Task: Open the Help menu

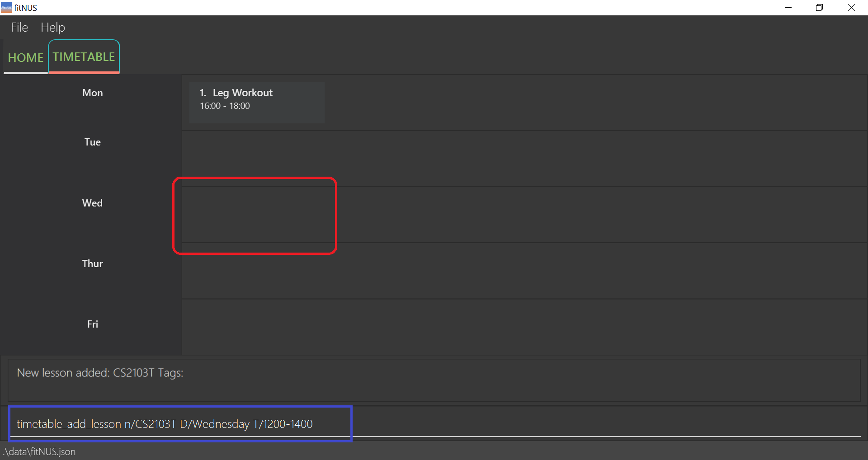Action: click(x=53, y=28)
